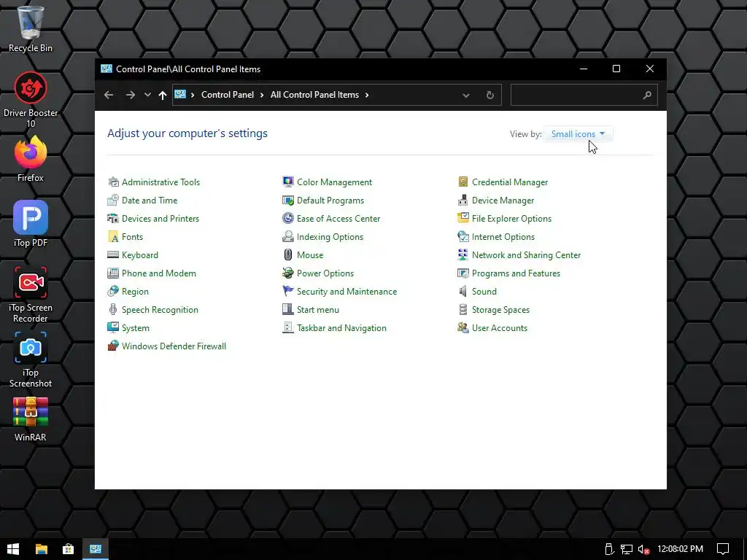Click the Programs and Features icon
The width and height of the screenshot is (747, 560).
click(x=463, y=273)
